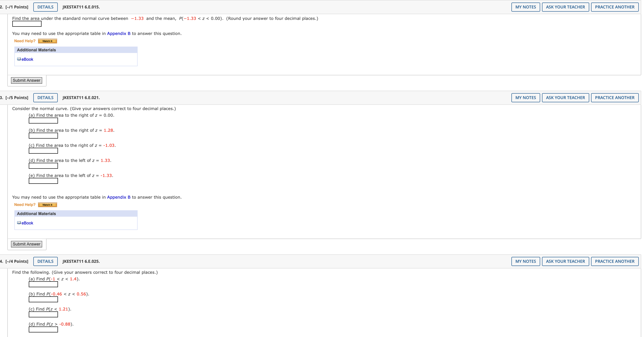
Task: Click answer box for P(−1.33 < z < 0.00)
Action: 27,24
